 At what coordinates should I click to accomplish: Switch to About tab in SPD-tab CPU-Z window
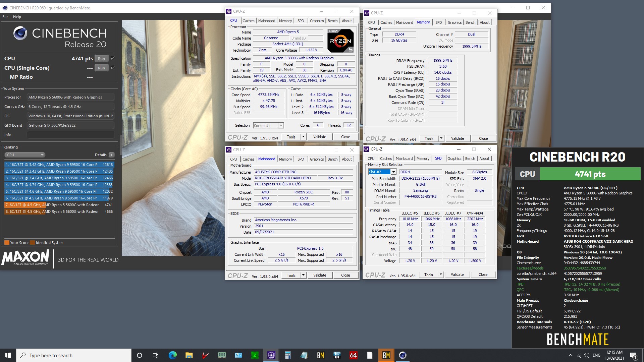tap(484, 159)
